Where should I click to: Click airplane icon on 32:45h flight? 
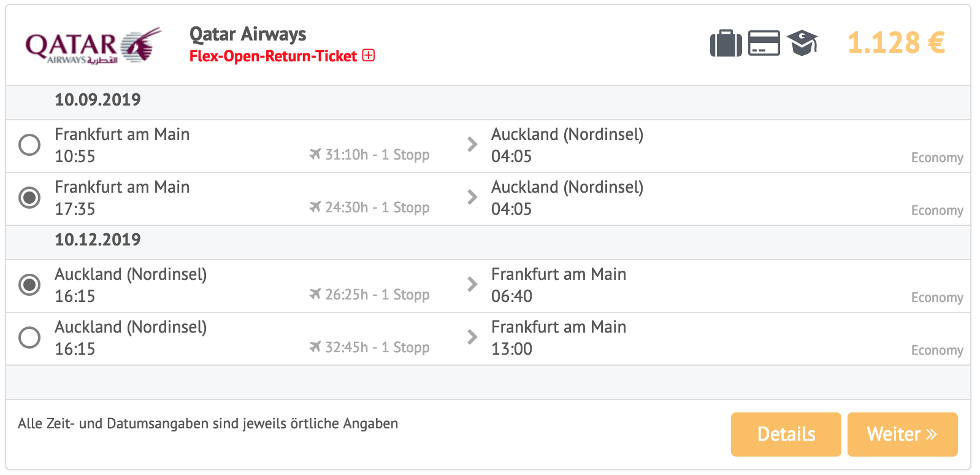coord(315,347)
